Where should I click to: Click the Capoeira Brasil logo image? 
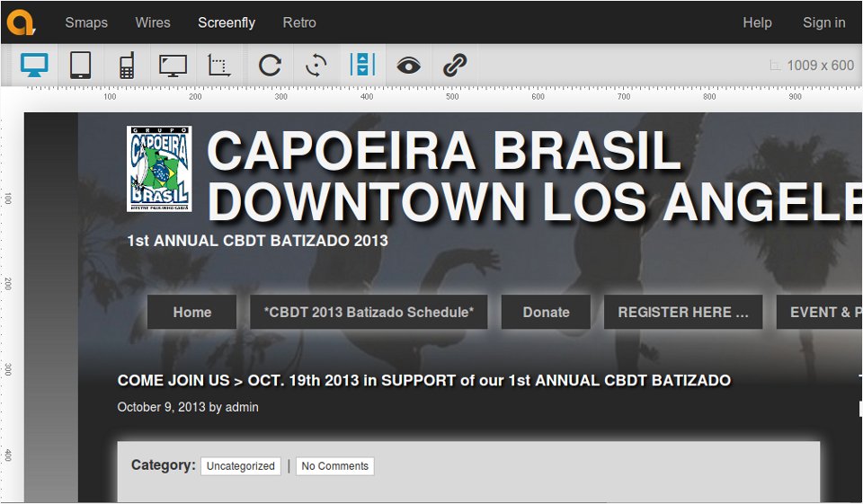click(159, 168)
